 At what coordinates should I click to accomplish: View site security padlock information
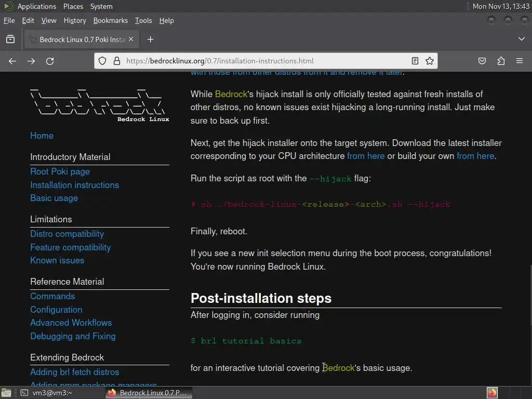click(x=117, y=61)
